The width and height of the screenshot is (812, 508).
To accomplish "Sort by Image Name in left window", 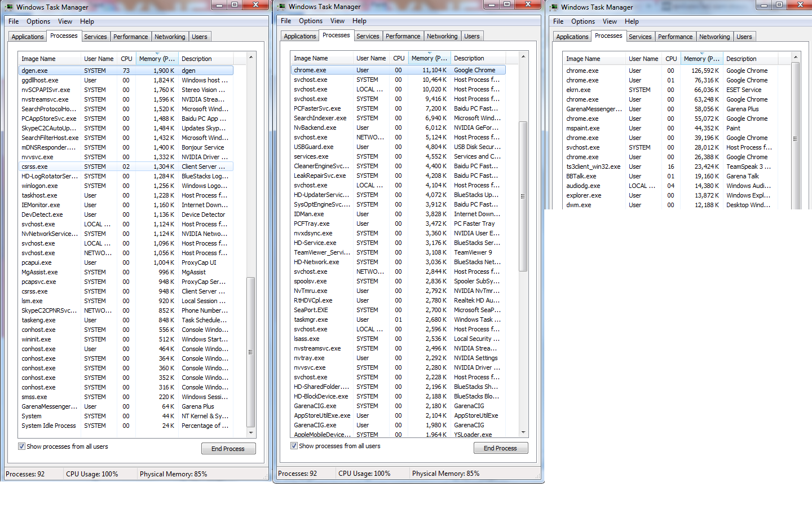I will (50, 59).
